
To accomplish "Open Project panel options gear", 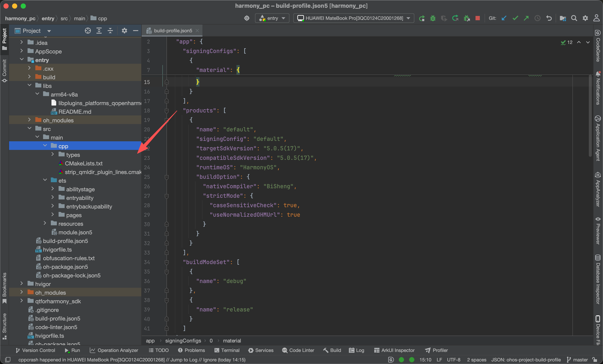I will click(x=124, y=31).
